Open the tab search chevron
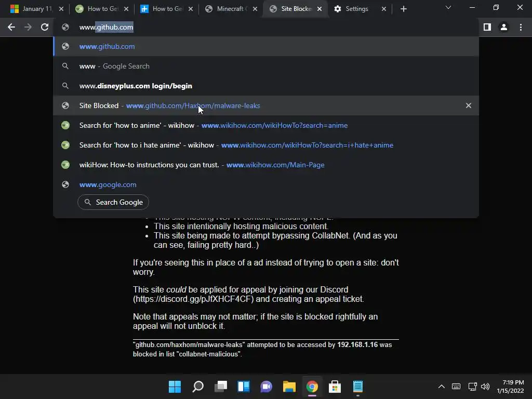The height and width of the screenshot is (399, 532). (448, 7)
